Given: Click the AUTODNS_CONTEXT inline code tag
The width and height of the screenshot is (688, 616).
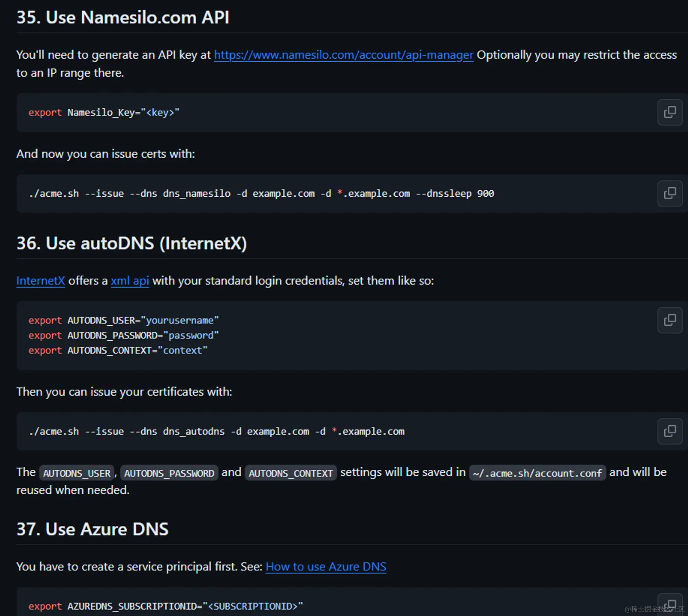Looking at the screenshot, I should 291,473.
